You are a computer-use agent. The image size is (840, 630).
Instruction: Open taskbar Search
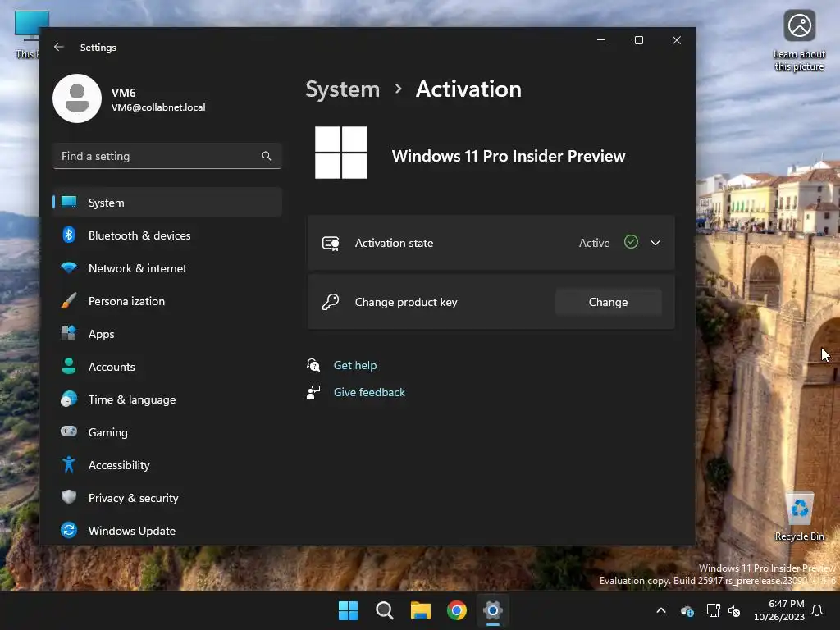tap(384, 610)
